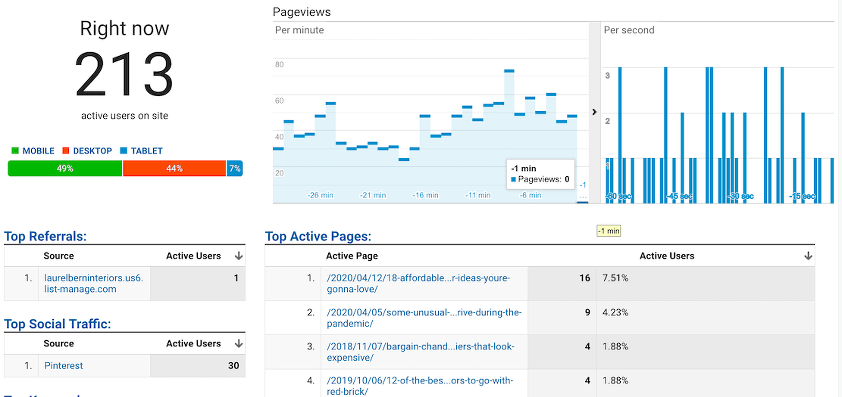Click the Source header in Top Referrals
Screen dimensions: 842x397
click(59, 256)
